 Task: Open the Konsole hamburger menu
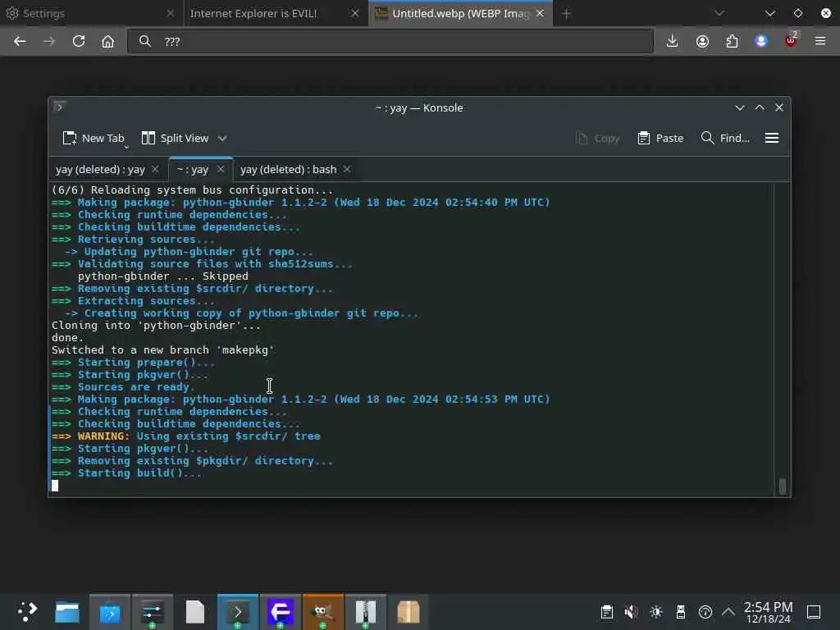pos(772,138)
